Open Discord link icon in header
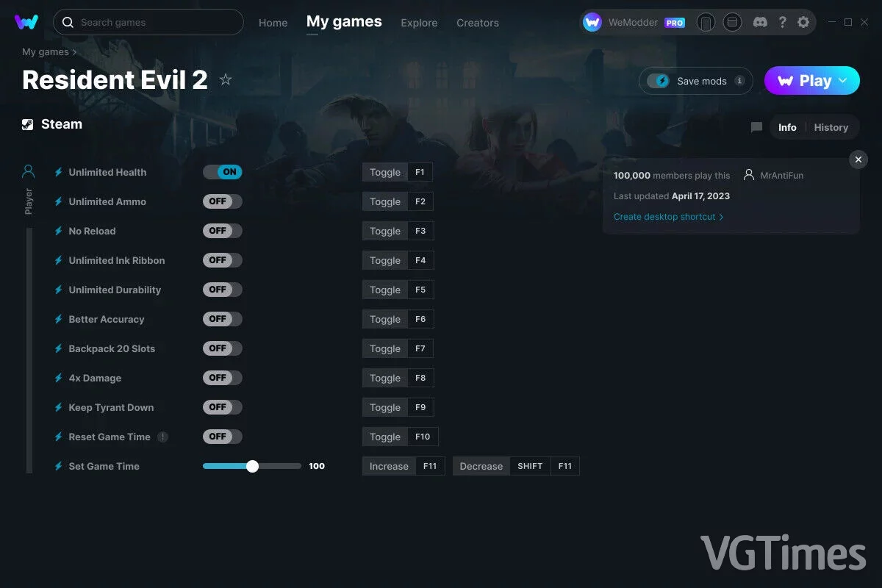The width and height of the screenshot is (882, 588). pos(761,23)
